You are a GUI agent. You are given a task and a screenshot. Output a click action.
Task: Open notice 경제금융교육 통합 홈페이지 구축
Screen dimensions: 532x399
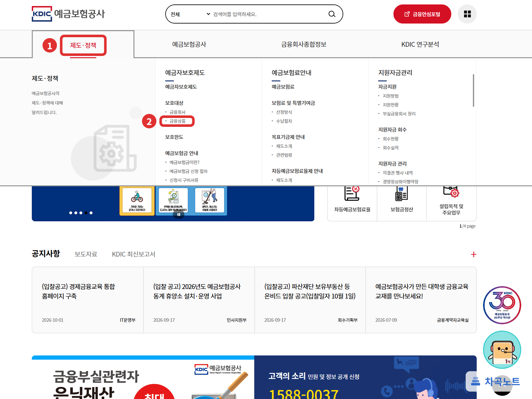[x=78, y=291]
